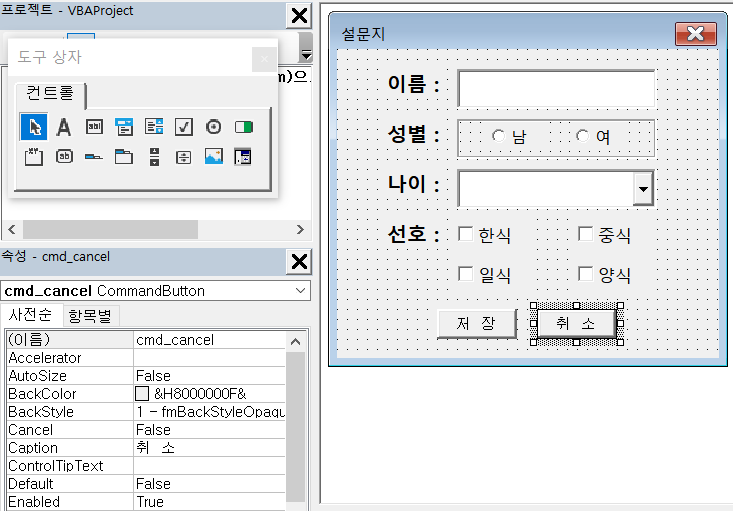Select the BackStyle property row

click(146, 412)
